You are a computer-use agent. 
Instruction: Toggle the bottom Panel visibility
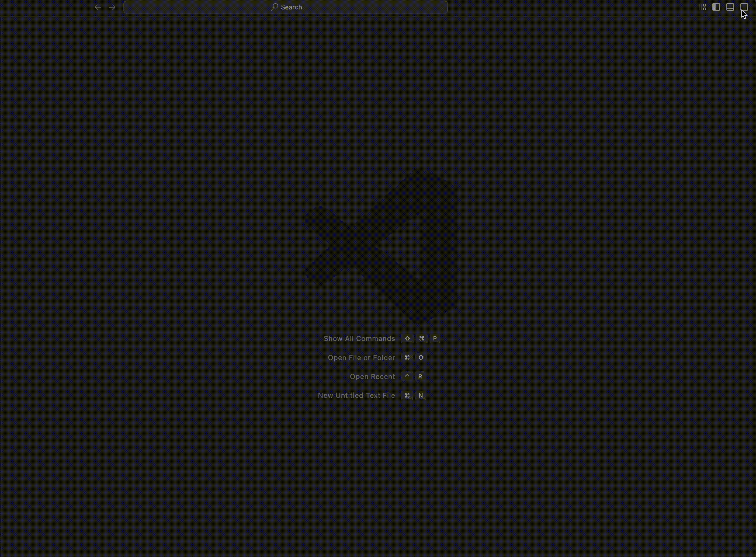730,7
